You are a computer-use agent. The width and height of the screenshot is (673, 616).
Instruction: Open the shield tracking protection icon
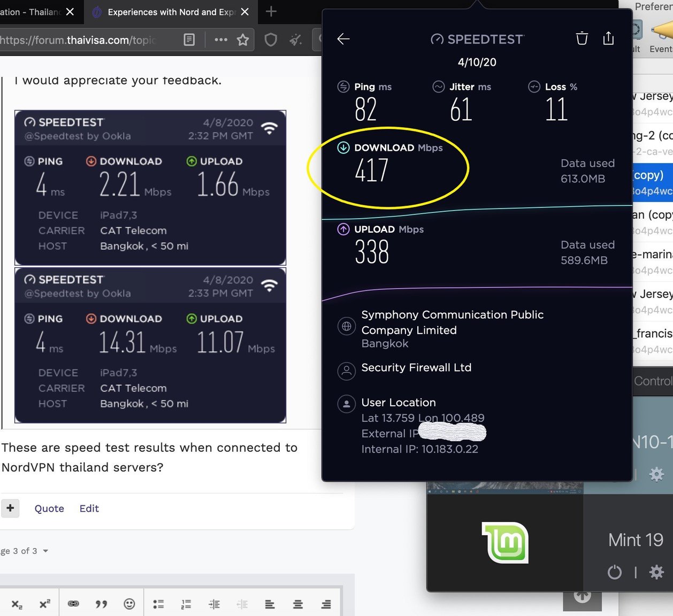[271, 40]
